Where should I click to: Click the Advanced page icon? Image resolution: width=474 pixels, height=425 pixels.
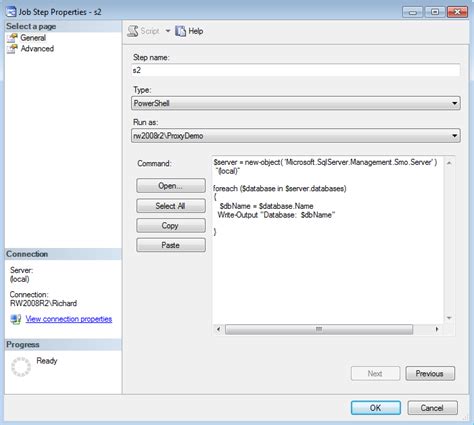pos(12,49)
